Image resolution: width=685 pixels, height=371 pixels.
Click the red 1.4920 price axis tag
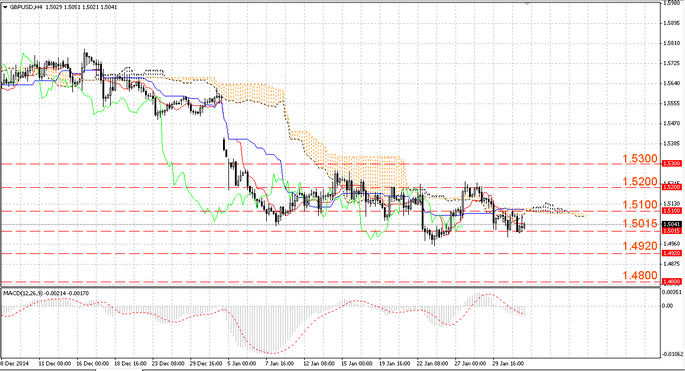pyautogui.click(x=671, y=253)
